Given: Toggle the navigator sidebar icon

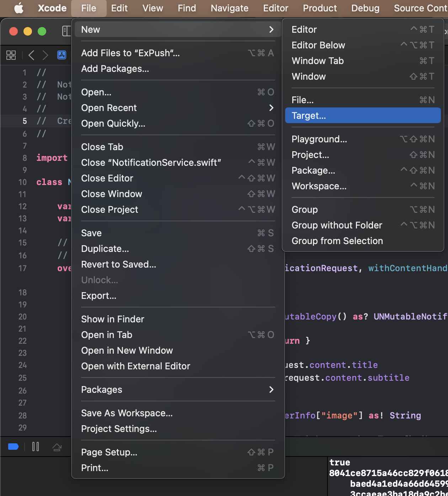Looking at the screenshot, I should tap(66, 31).
